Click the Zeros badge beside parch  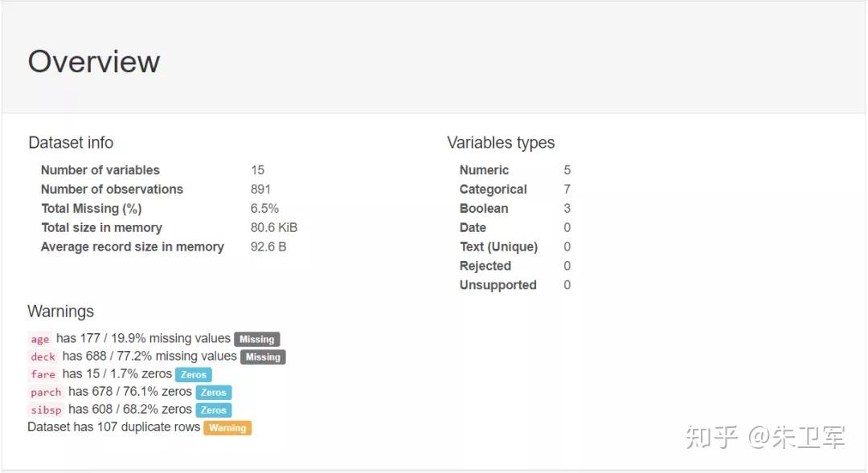[214, 392]
